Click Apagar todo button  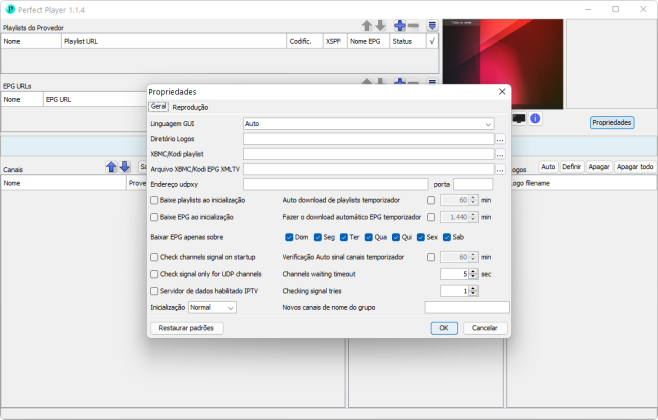(635, 167)
